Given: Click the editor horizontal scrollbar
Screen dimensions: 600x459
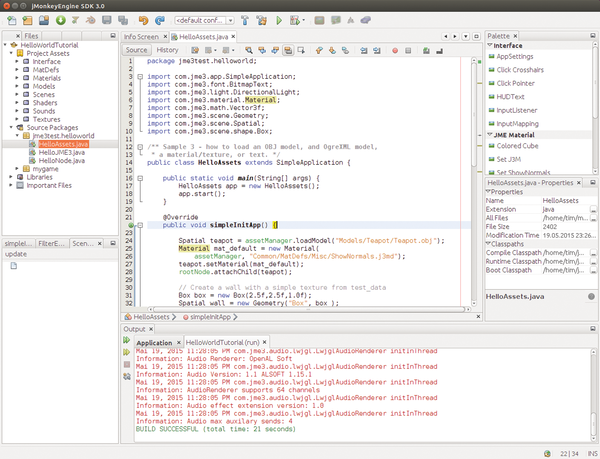Looking at the screenshot, I should coord(309,309).
